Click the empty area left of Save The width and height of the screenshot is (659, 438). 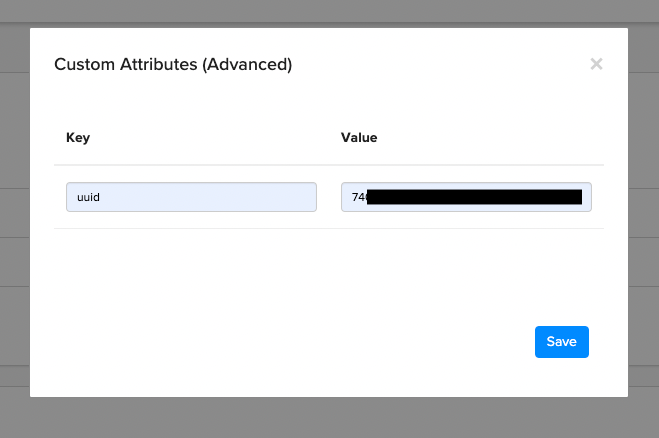(300, 342)
